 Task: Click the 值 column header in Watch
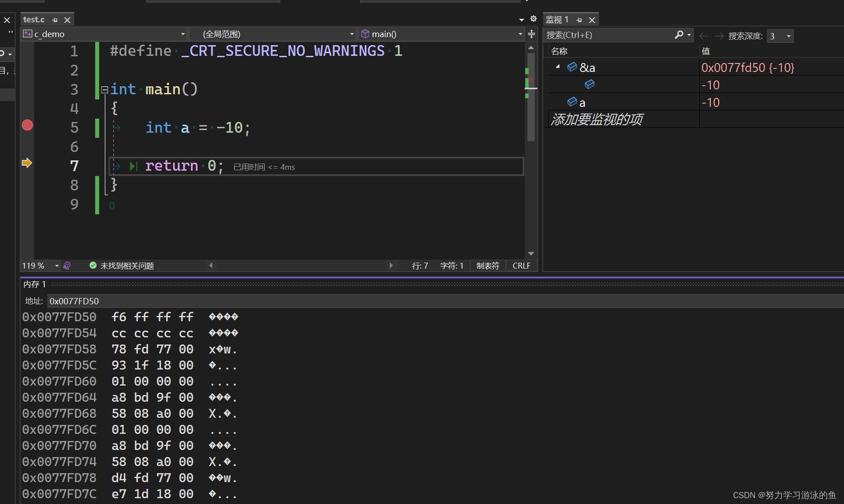pos(706,51)
